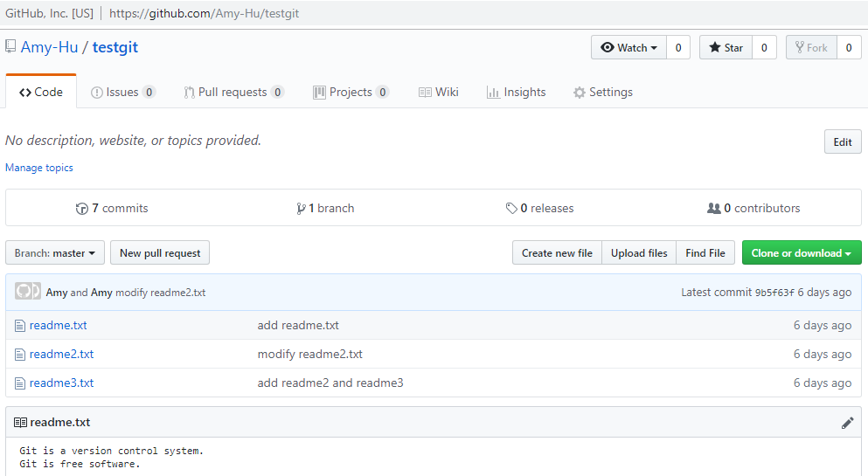
Task: Open the Amy-Hu owner profile link
Action: click(49, 47)
